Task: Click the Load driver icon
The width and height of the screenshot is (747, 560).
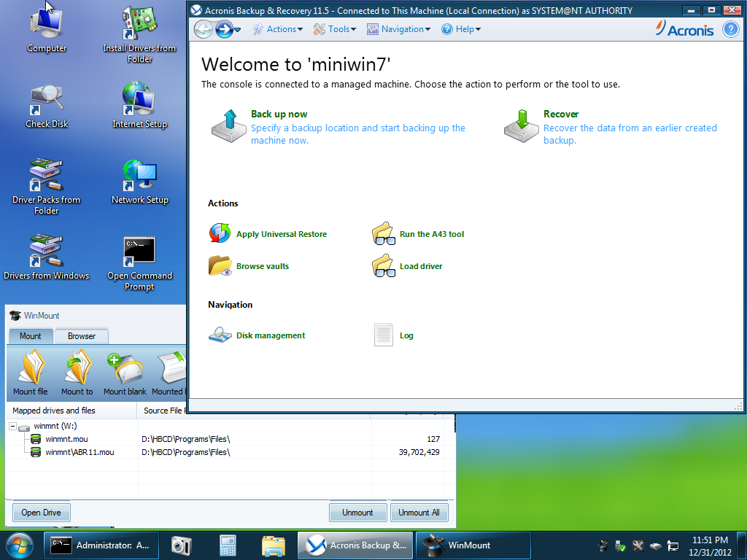Action: pyautogui.click(x=383, y=266)
